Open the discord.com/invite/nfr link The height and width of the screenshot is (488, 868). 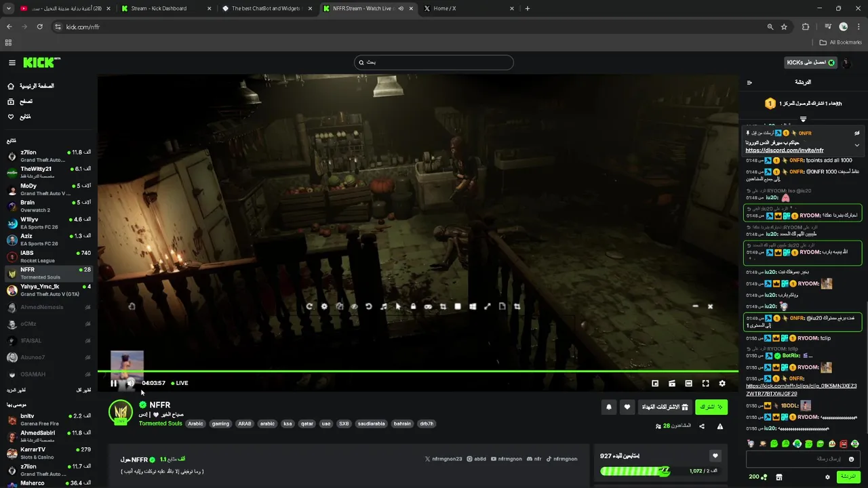785,150
